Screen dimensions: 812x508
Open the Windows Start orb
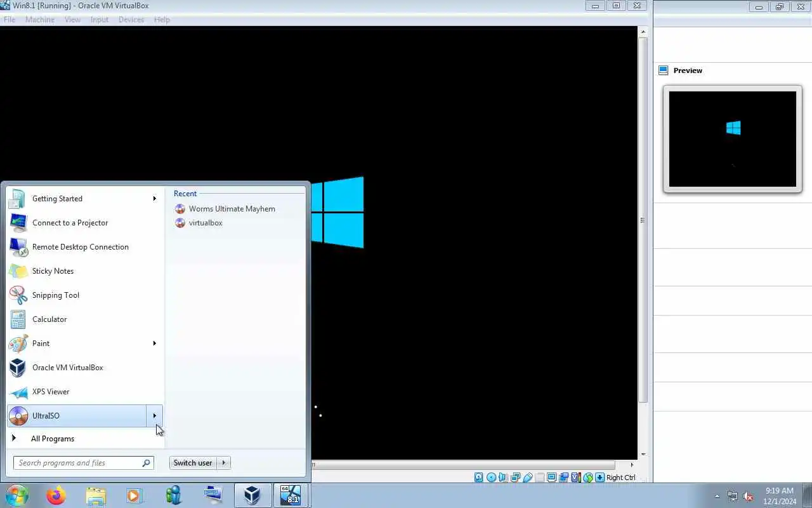click(16, 495)
